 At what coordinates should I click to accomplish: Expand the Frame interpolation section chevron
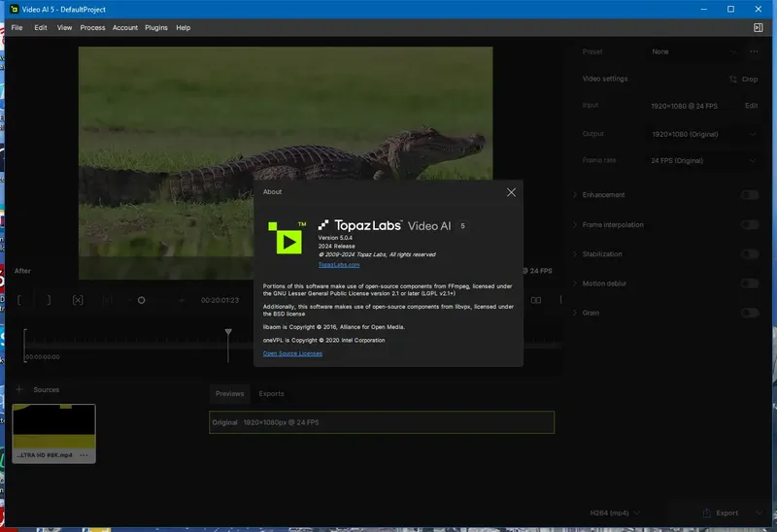click(575, 225)
